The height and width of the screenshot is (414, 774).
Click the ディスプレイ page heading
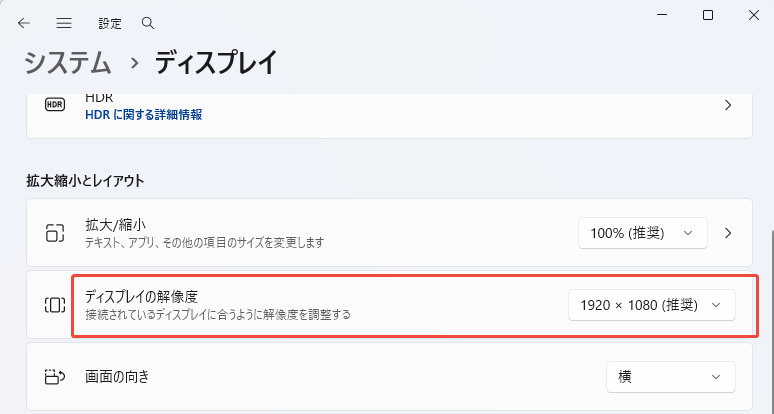[214, 63]
